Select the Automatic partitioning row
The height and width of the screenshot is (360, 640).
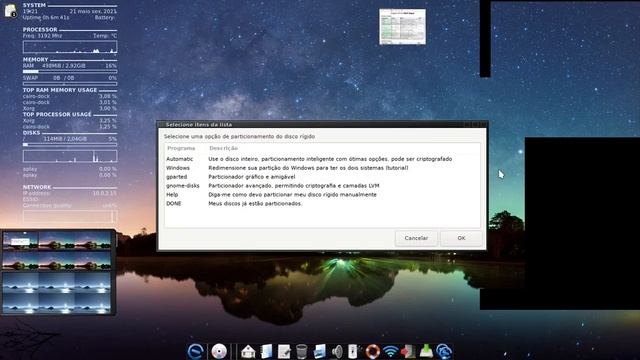tap(322, 159)
